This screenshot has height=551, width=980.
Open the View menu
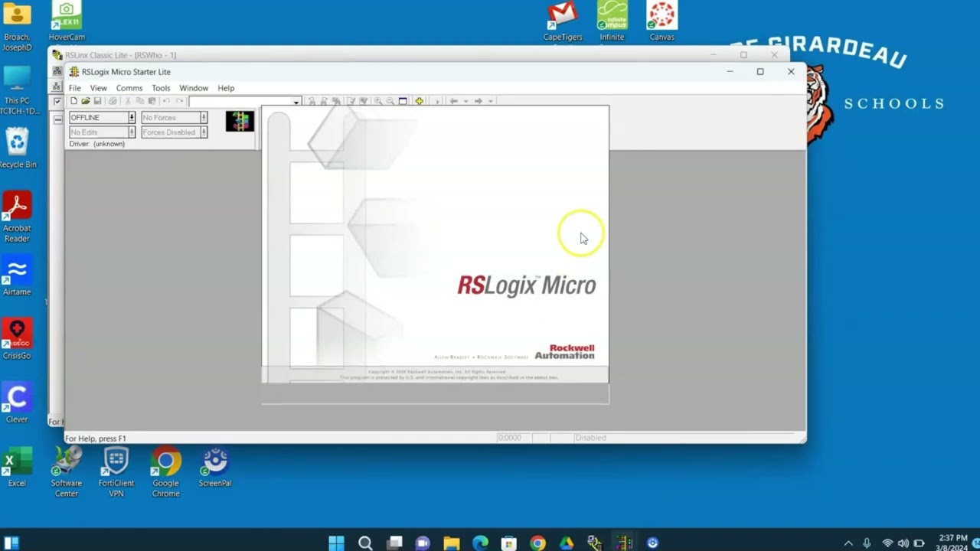tap(98, 88)
